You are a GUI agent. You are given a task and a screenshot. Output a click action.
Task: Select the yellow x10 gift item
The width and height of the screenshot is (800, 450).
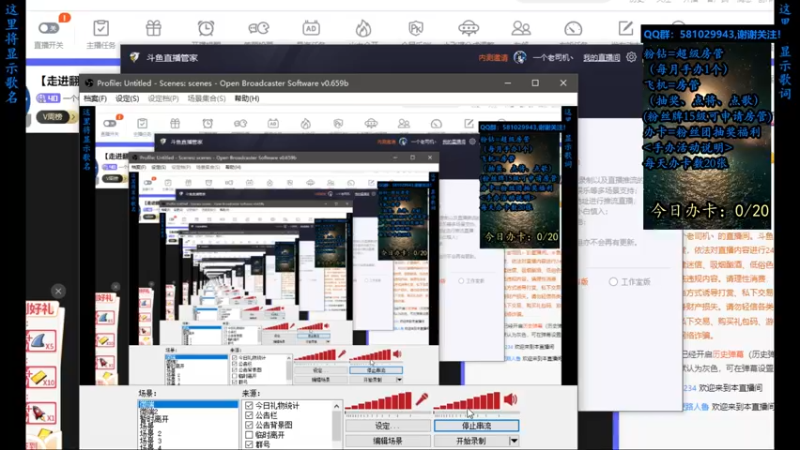pyautogui.click(x=41, y=378)
